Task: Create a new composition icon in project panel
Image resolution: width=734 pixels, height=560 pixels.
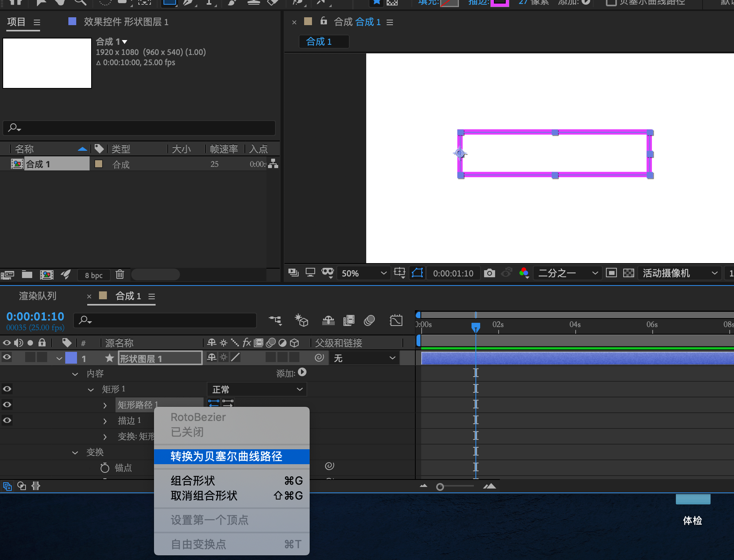Action: (47, 275)
